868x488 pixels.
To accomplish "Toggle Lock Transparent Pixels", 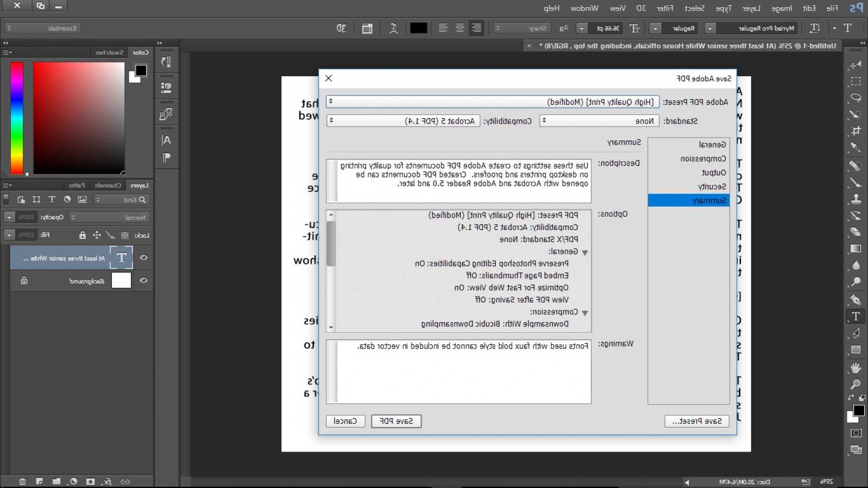I will click(125, 235).
